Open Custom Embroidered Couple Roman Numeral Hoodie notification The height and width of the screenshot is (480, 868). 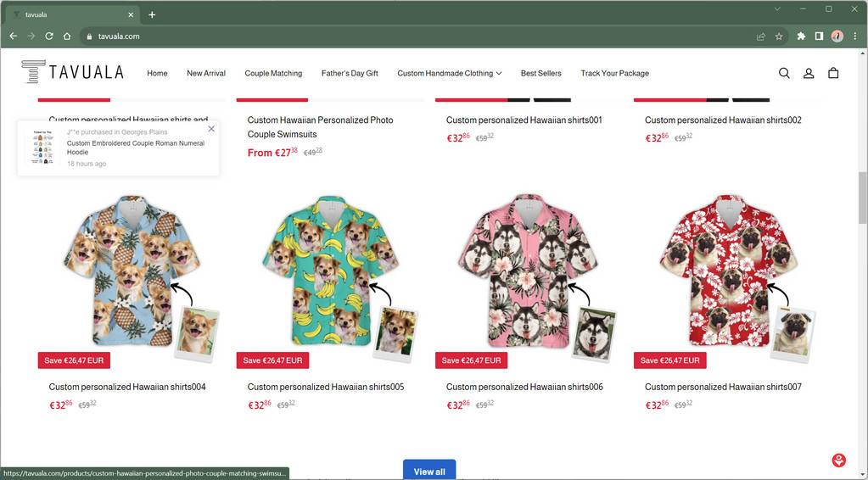click(136, 147)
